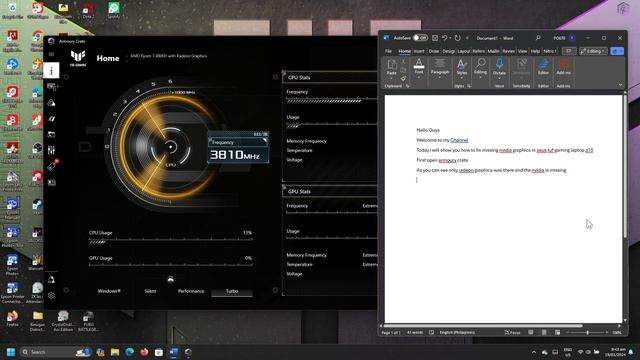Open Armoury Crate notifications bell icon

point(51,280)
